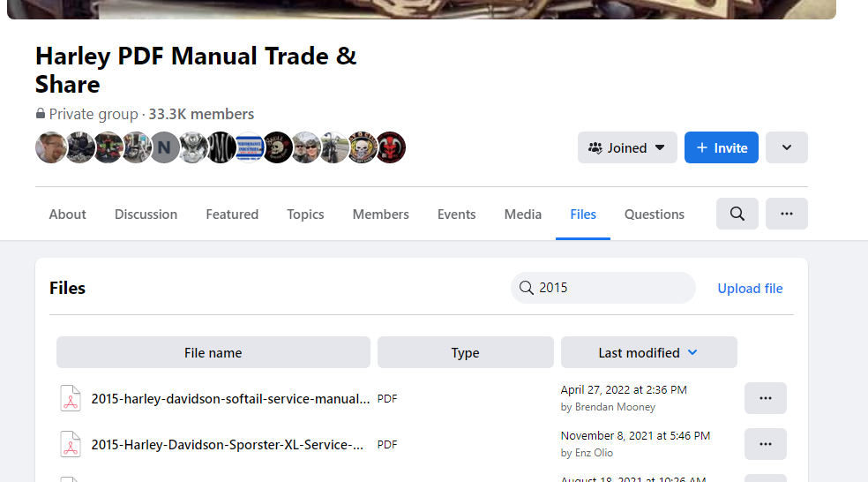Go to the Media tab
This screenshot has width=868, height=482.
pos(523,215)
